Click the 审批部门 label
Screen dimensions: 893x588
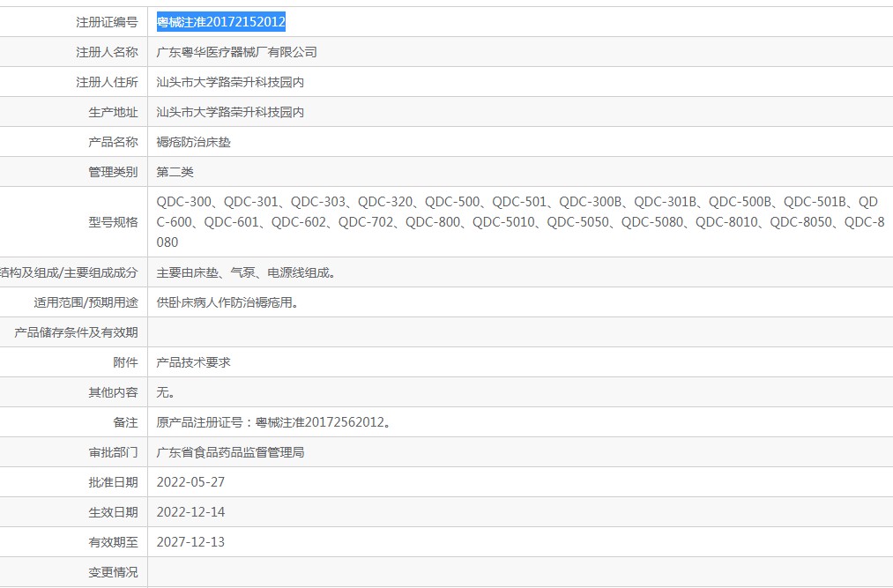coord(114,452)
